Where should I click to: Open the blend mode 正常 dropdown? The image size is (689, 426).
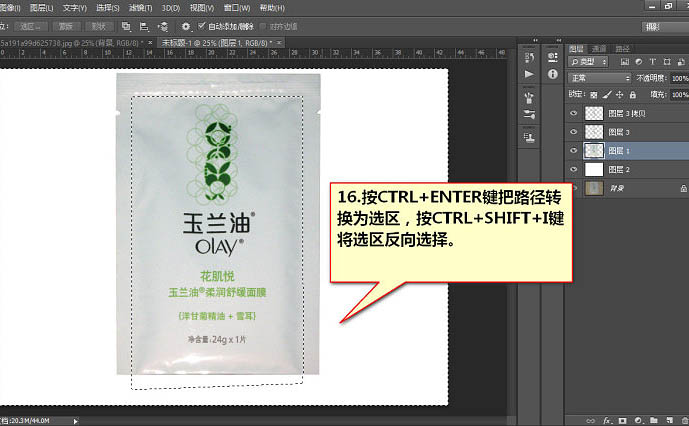click(599, 78)
